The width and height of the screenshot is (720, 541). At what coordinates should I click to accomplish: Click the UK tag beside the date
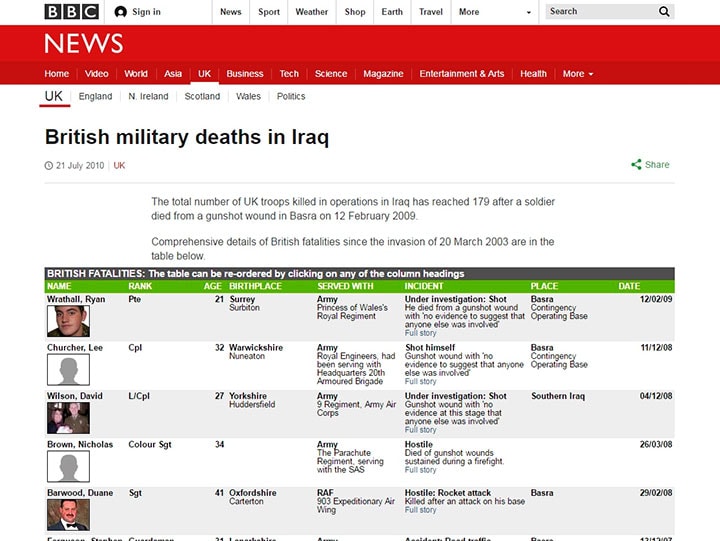[119, 165]
